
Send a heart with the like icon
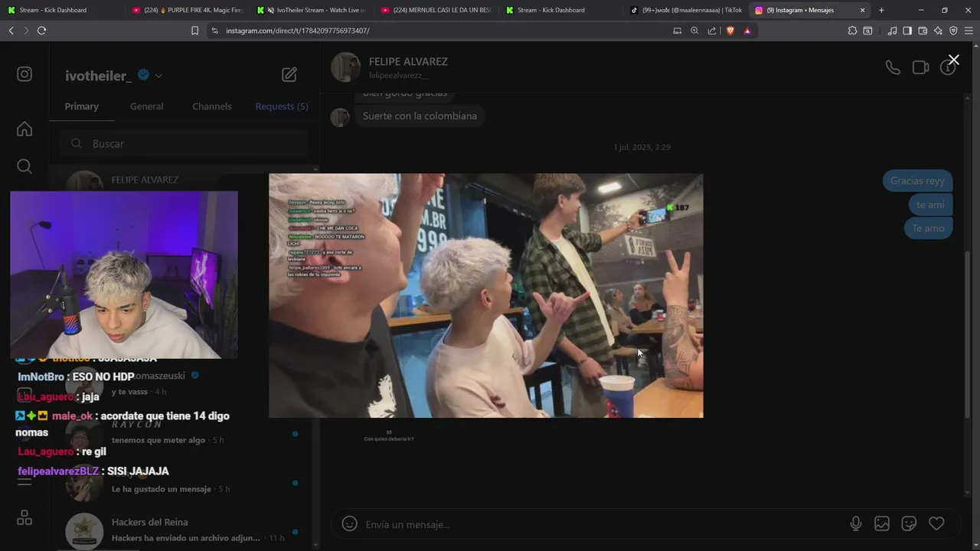pyautogui.click(x=936, y=524)
